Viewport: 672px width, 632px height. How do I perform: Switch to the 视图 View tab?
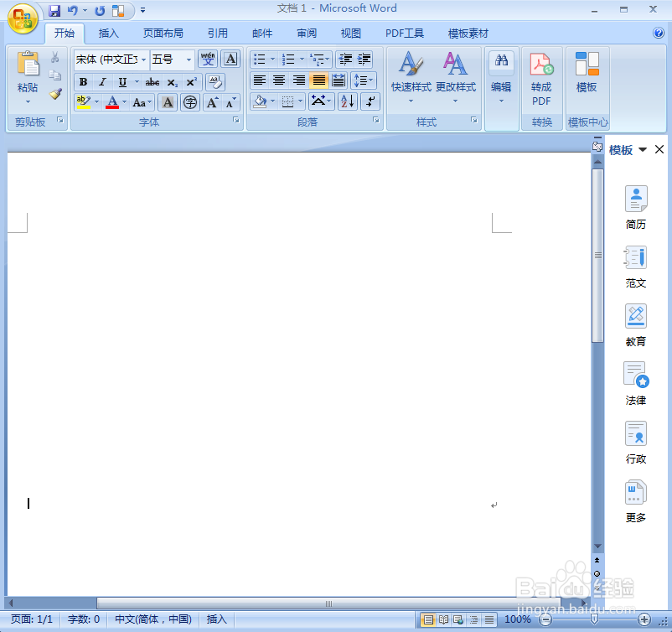coord(351,34)
